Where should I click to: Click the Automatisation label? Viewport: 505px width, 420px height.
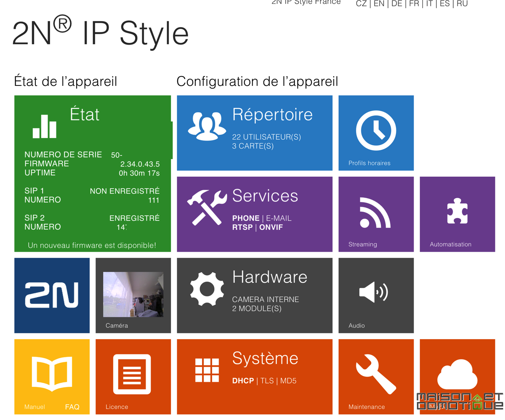450,245
